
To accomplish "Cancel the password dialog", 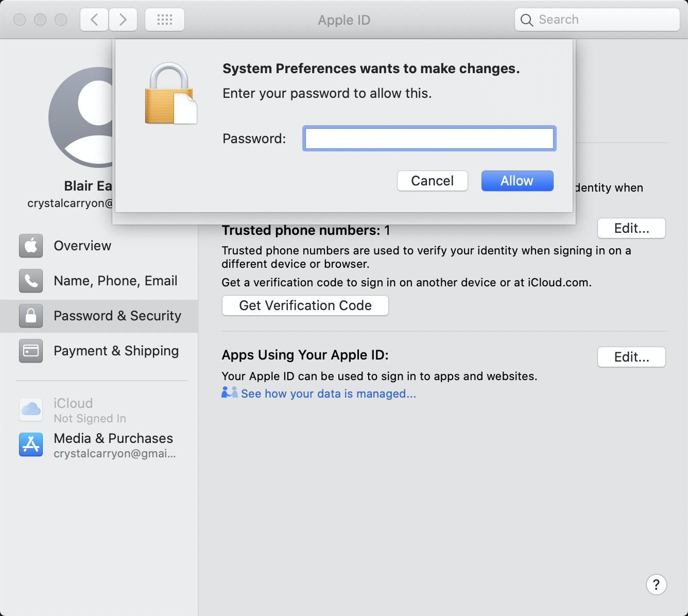I will 433,181.
